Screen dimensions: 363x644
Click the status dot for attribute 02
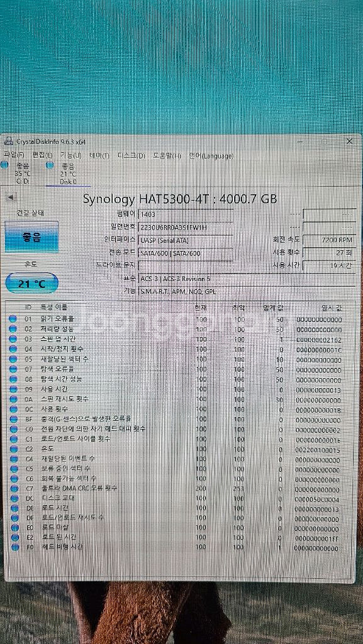13,328
